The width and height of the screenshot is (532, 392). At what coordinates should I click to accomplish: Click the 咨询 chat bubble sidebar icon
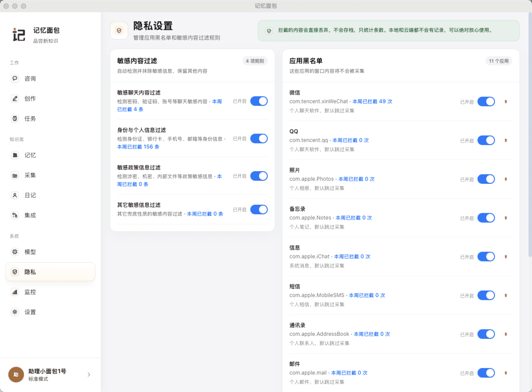pos(15,78)
